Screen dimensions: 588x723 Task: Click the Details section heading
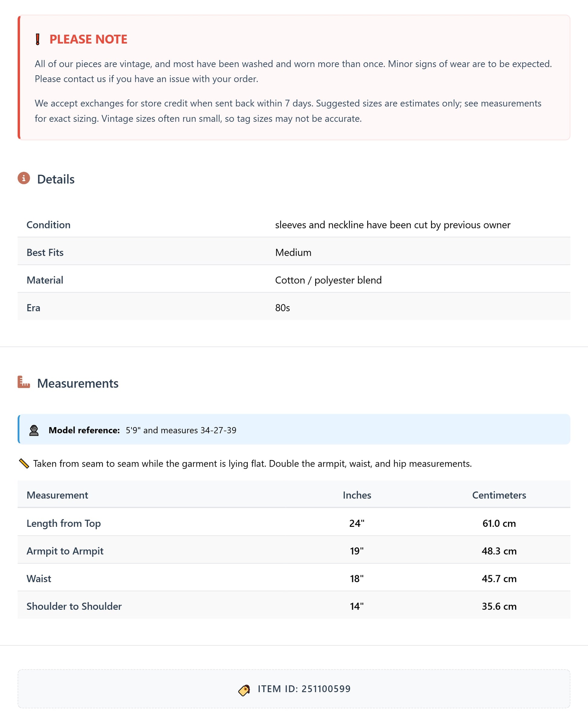pos(56,179)
